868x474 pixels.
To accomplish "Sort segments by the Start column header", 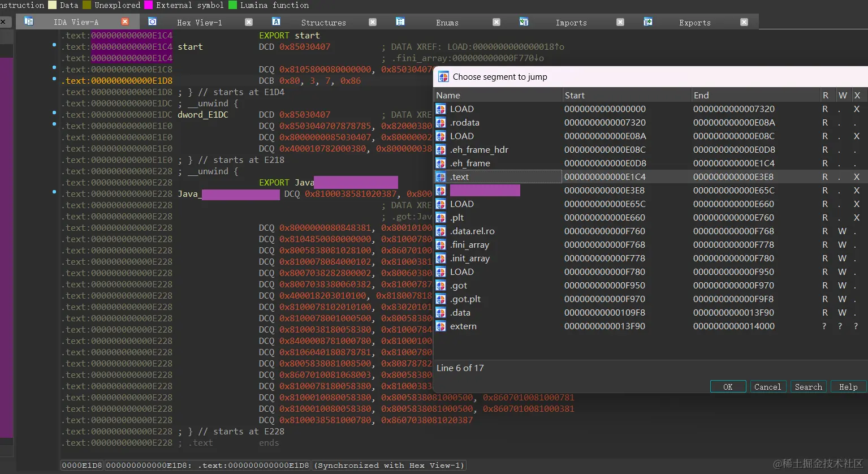I will (x=627, y=95).
